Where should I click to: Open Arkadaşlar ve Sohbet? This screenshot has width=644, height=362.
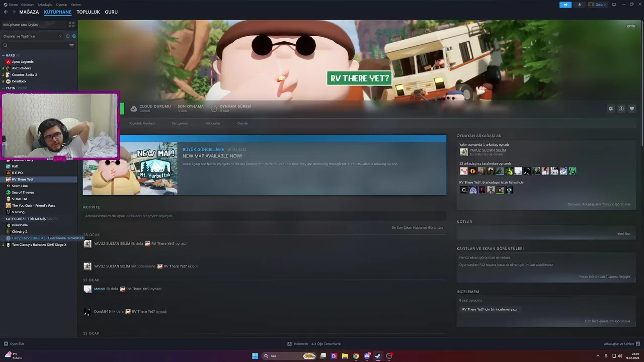pos(621,344)
